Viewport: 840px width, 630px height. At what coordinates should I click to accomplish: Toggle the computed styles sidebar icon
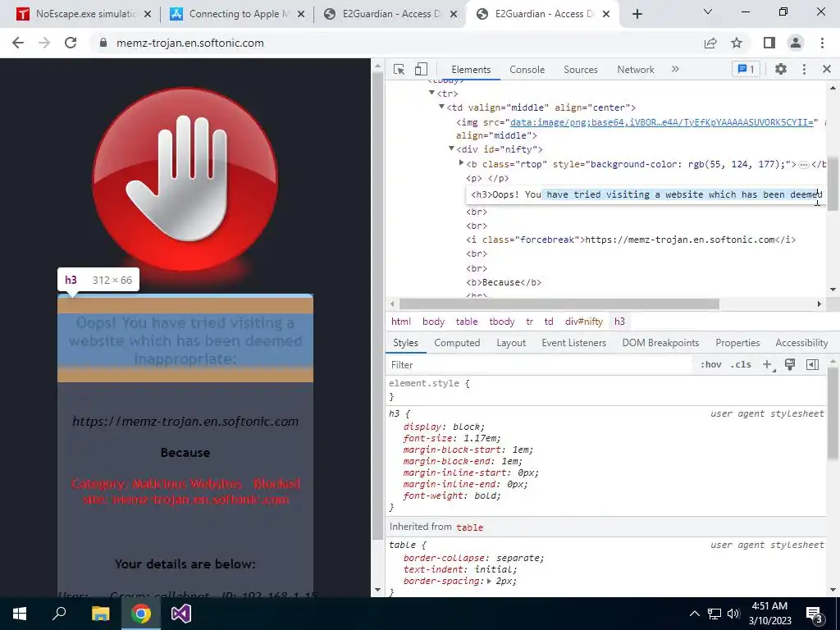pyautogui.click(x=812, y=364)
